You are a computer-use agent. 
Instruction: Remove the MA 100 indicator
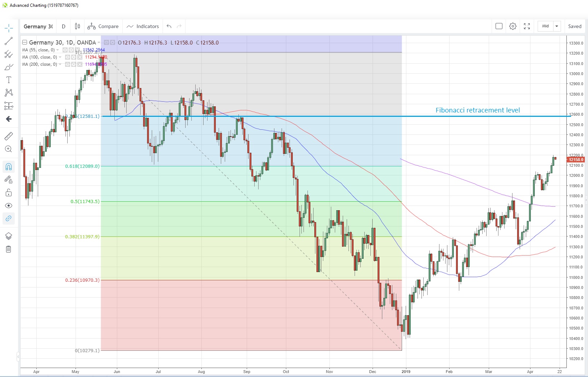click(80, 57)
